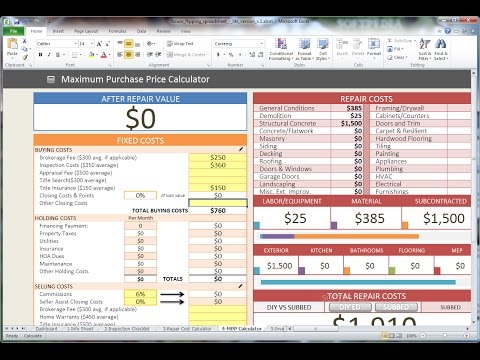Toggle Bold formatting
The height and width of the screenshot is (360, 480).
click(40, 54)
